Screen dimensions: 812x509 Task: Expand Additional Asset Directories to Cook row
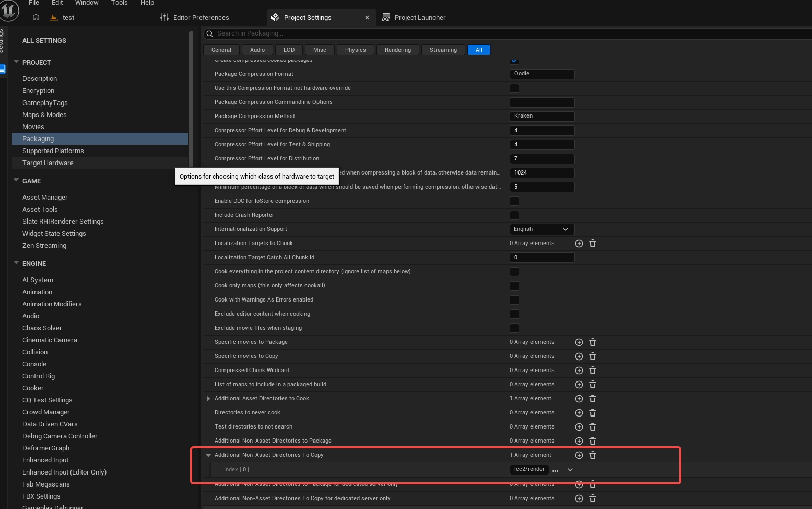(208, 399)
